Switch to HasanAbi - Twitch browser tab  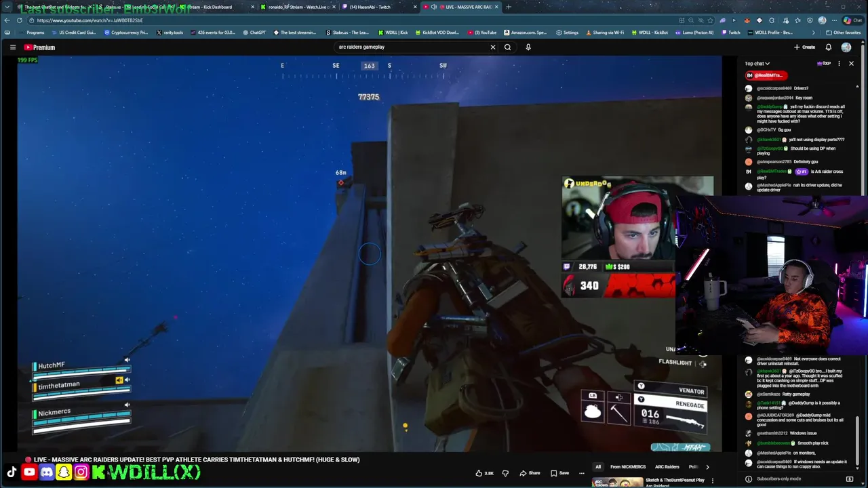click(x=380, y=7)
